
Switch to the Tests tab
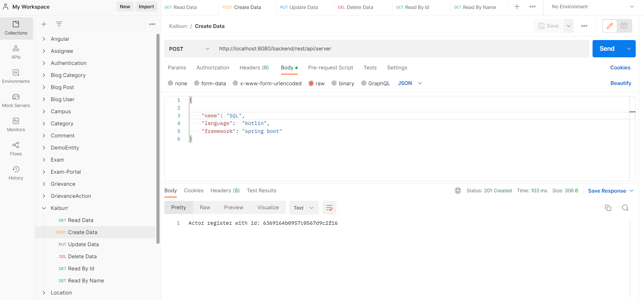pyautogui.click(x=370, y=68)
